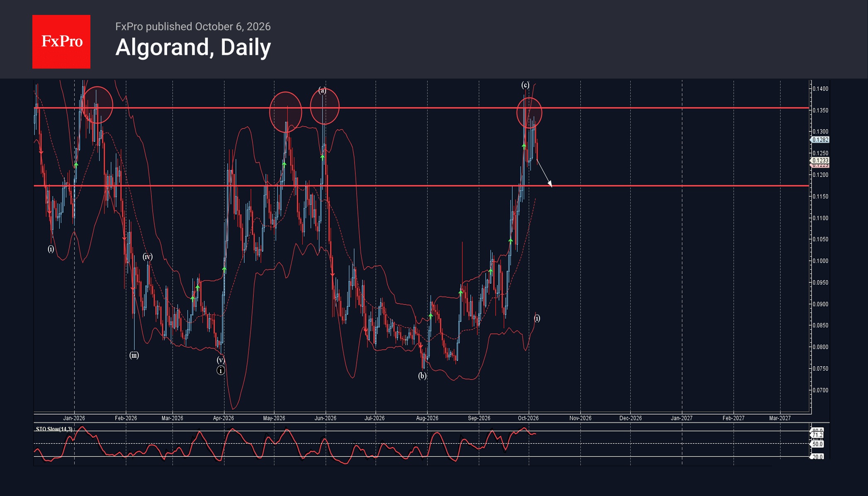Click the Aug-2026 date axis label

click(x=427, y=418)
